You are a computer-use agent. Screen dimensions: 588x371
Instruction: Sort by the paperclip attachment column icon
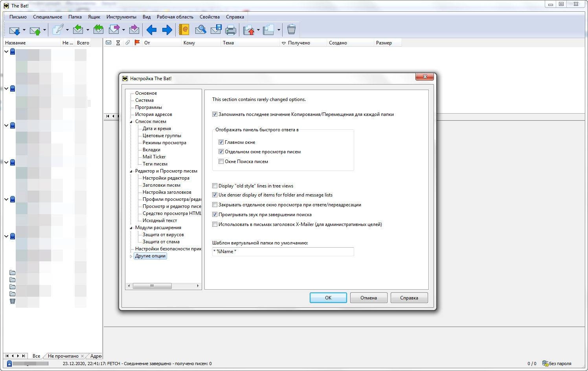127,43
